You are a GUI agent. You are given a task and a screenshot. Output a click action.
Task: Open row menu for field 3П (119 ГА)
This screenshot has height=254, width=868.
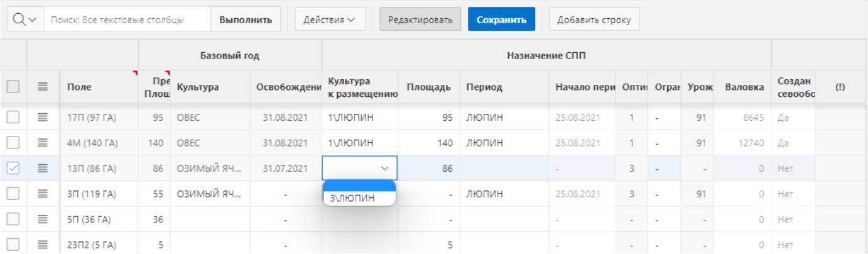click(43, 194)
